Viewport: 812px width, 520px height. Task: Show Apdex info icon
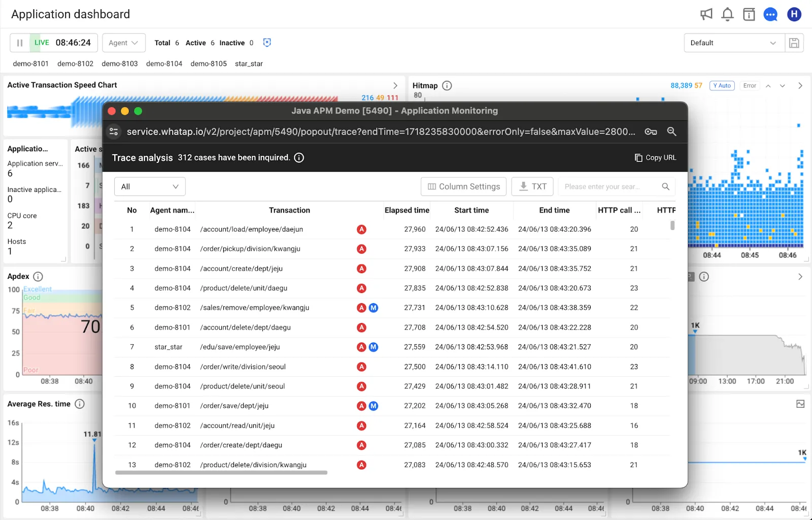click(38, 277)
